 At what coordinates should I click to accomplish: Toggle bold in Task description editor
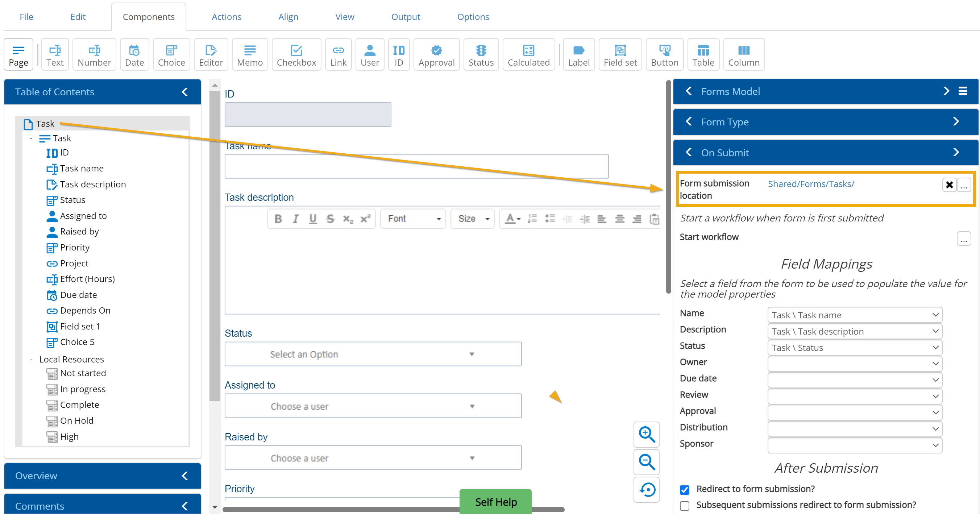[x=278, y=219]
